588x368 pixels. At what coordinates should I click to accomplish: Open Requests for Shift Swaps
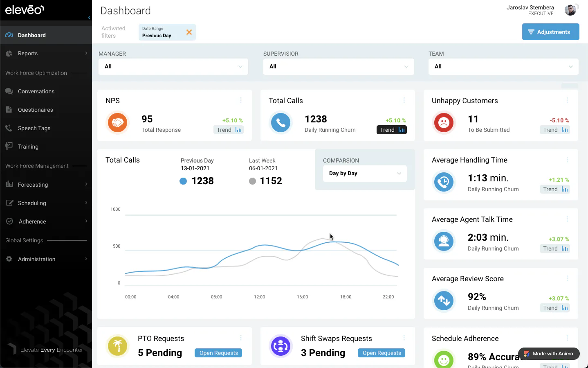[382, 353]
